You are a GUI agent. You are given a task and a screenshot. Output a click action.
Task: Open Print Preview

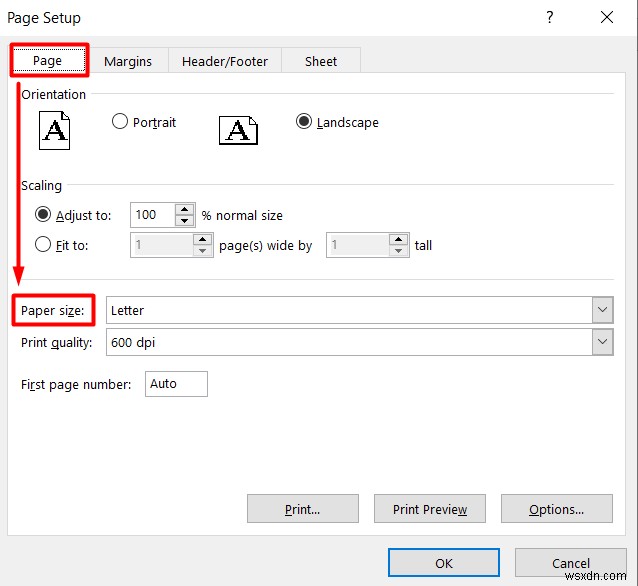coord(430,509)
